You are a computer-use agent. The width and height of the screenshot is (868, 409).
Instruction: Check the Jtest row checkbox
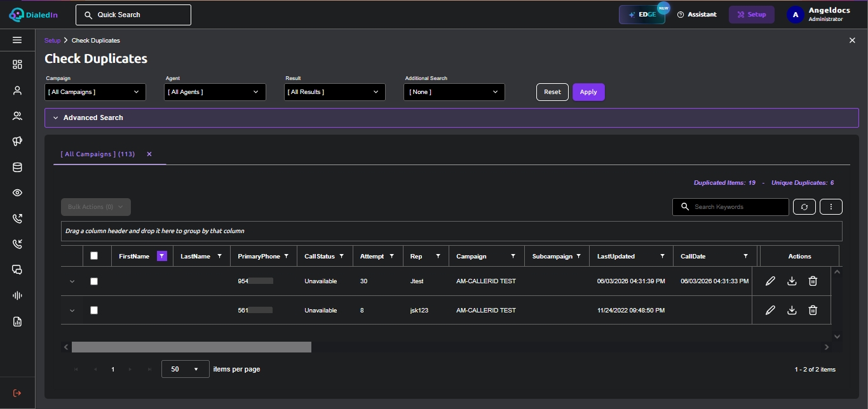point(94,281)
